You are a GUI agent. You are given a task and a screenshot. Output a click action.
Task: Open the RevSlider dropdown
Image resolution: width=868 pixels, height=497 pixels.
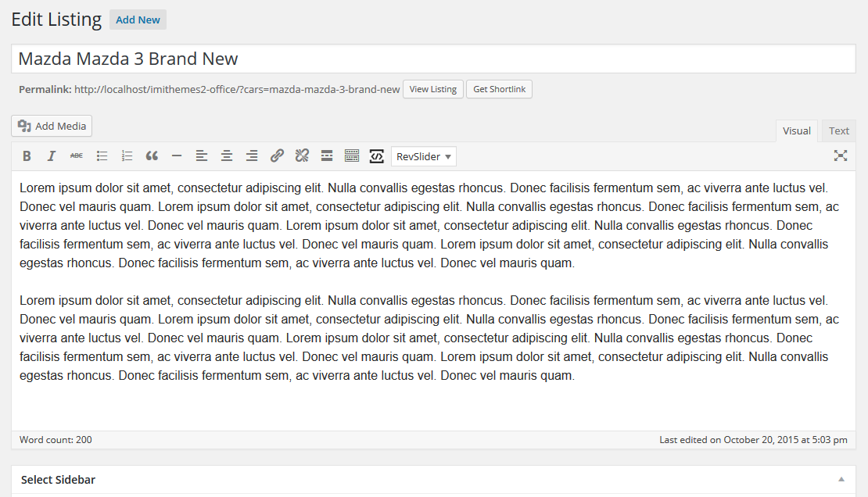point(424,156)
